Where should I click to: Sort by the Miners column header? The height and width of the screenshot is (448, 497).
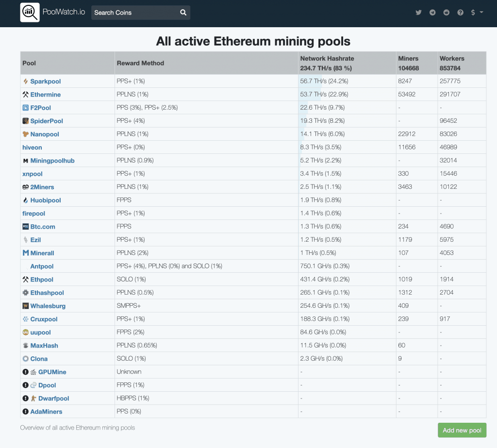click(x=408, y=58)
